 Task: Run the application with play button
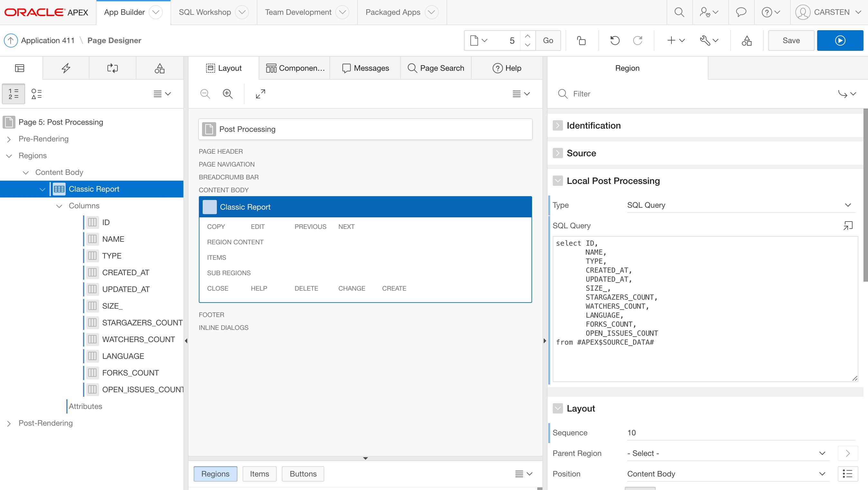(840, 40)
